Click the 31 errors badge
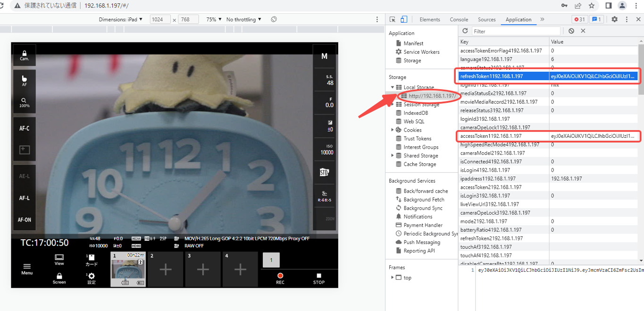This screenshot has height=311, width=644. click(x=579, y=19)
